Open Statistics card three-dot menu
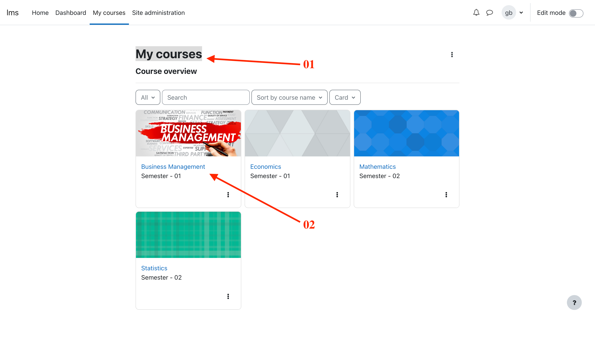The height and width of the screenshot is (364, 595). 228,296
